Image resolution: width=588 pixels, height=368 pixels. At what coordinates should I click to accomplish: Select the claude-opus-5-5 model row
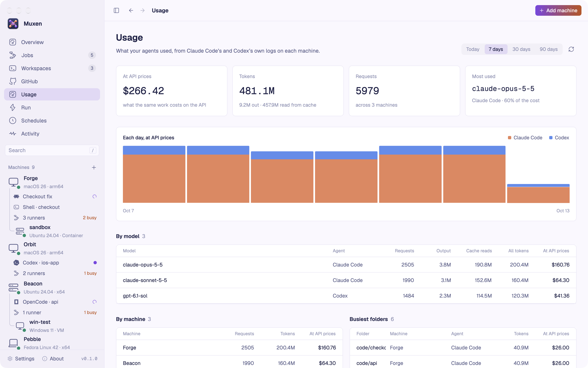pos(346,265)
